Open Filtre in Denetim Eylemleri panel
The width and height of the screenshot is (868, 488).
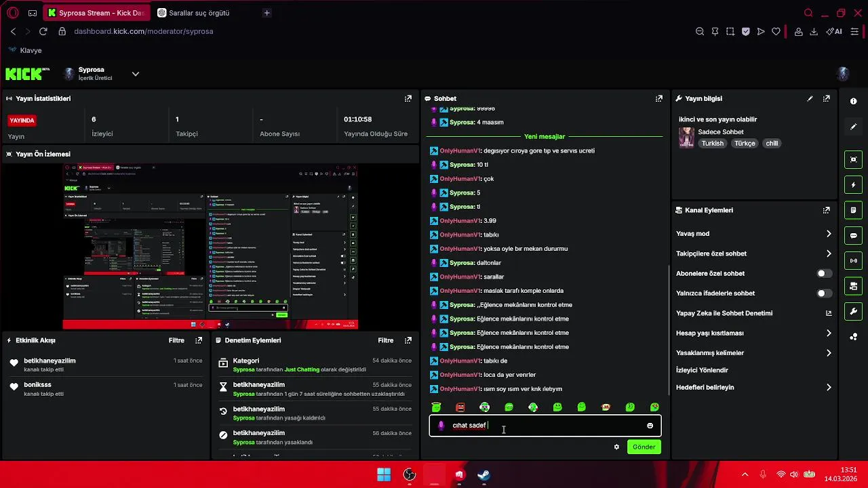pos(386,340)
